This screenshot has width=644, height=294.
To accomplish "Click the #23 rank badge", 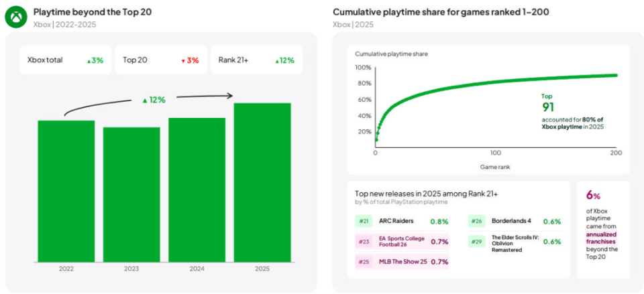I will (364, 241).
